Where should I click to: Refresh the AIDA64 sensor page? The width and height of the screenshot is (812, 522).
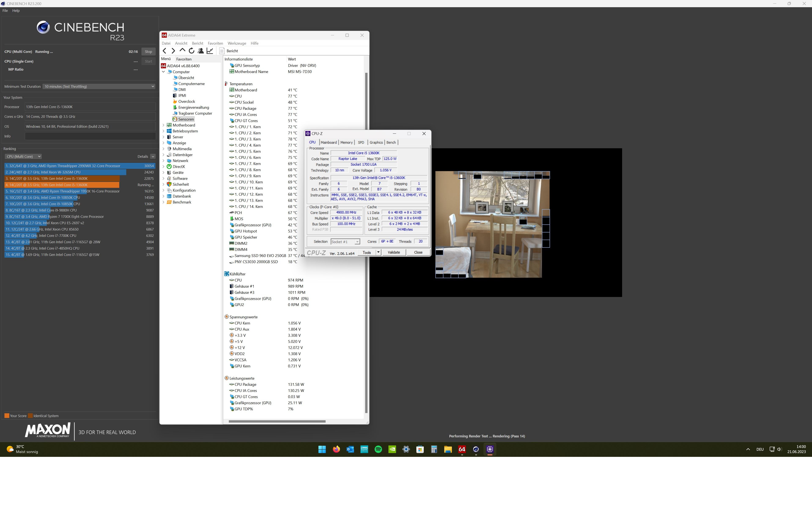pyautogui.click(x=192, y=51)
